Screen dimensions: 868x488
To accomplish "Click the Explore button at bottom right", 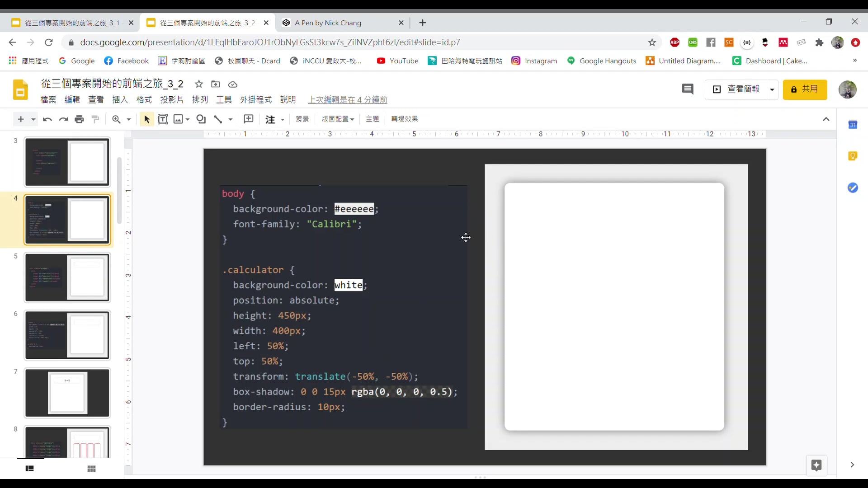I will point(816,465).
